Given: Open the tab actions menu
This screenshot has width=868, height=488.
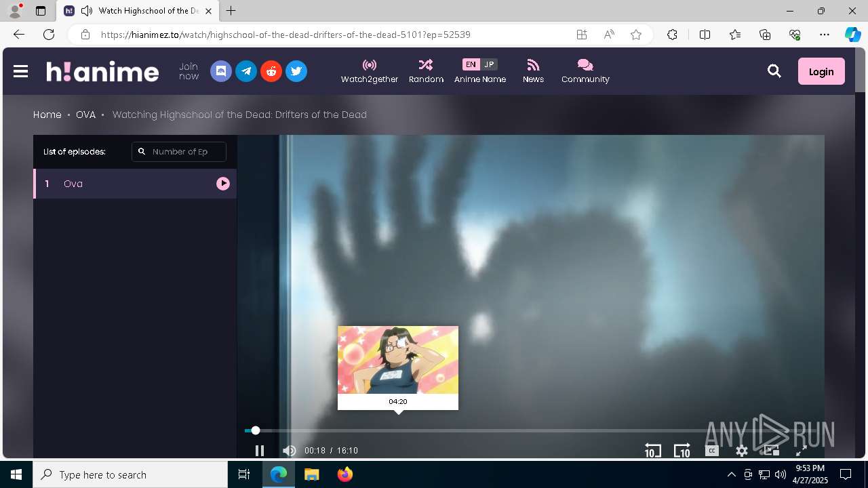Looking at the screenshot, I should click(41, 11).
